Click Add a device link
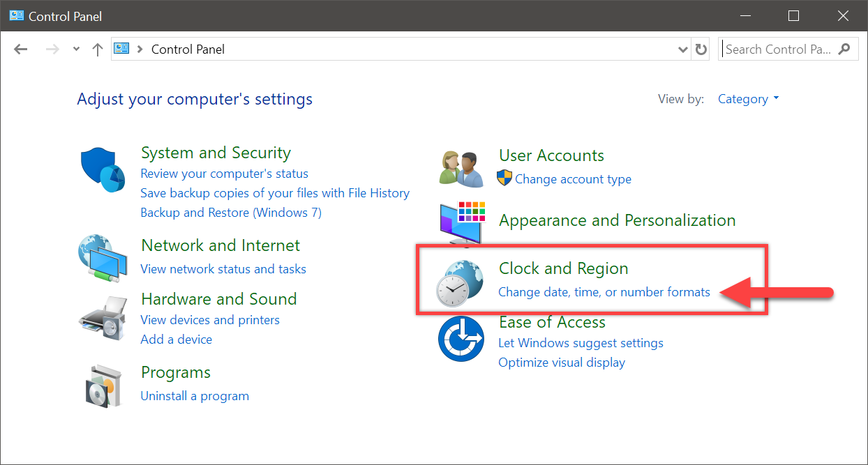The height and width of the screenshot is (465, 868). (x=177, y=340)
